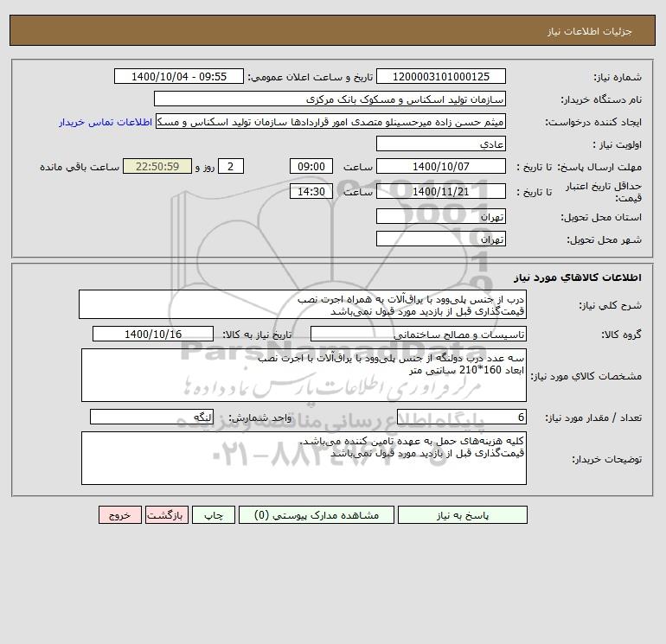
Task: Click the 'مشخصات کالای مورد نیاز:' label
Action: 586,376
